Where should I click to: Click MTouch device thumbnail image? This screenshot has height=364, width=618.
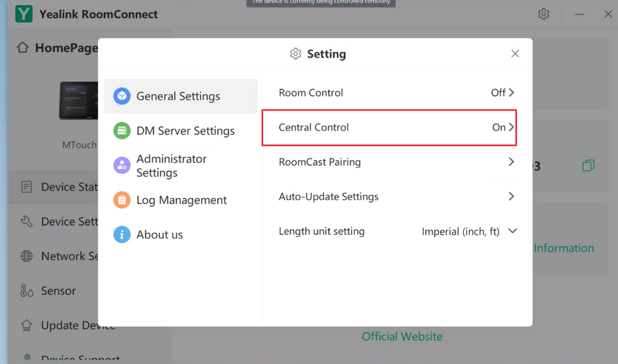click(79, 100)
